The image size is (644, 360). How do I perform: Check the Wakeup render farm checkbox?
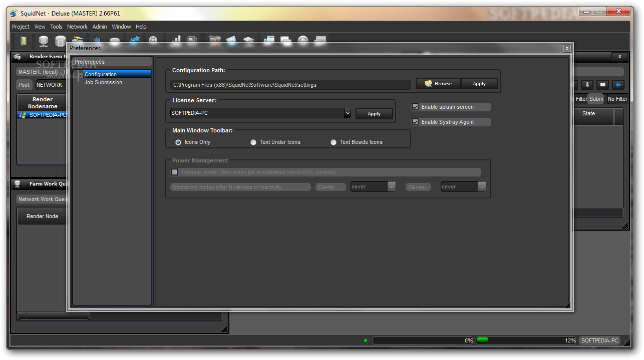(x=175, y=172)
